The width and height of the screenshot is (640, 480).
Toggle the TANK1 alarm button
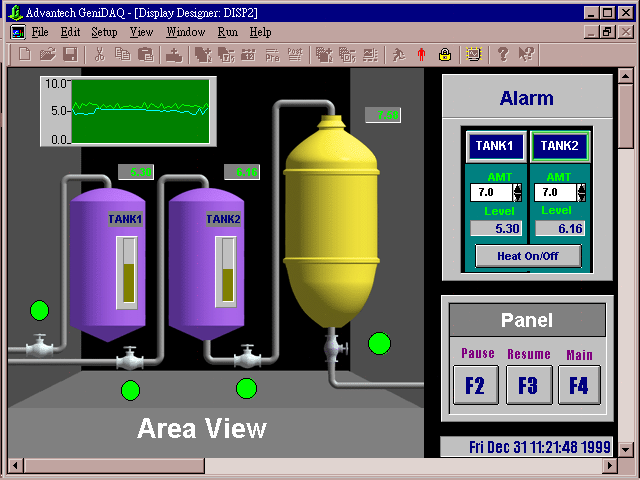[494, 146]
